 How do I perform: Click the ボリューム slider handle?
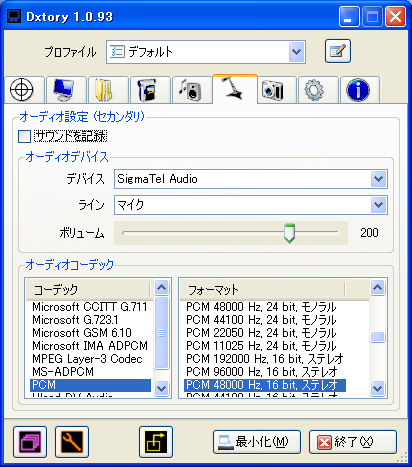[289, 233]
